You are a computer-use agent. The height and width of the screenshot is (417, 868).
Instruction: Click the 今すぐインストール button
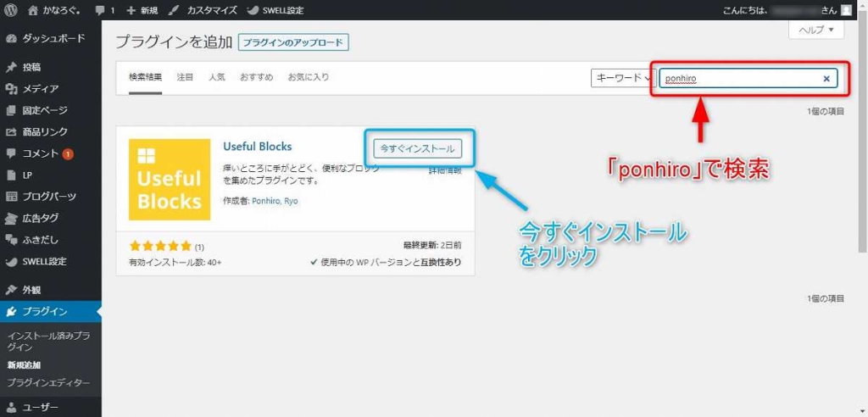418,148
